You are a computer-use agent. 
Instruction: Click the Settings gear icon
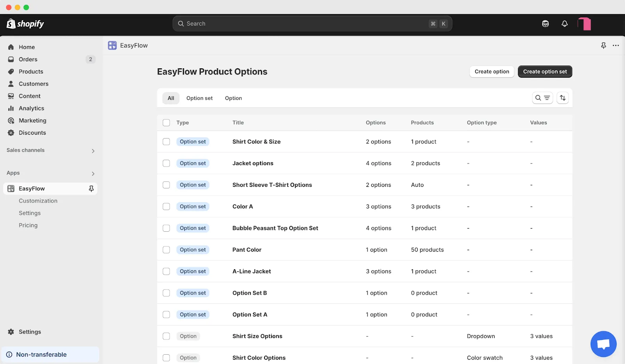(11, 332)
